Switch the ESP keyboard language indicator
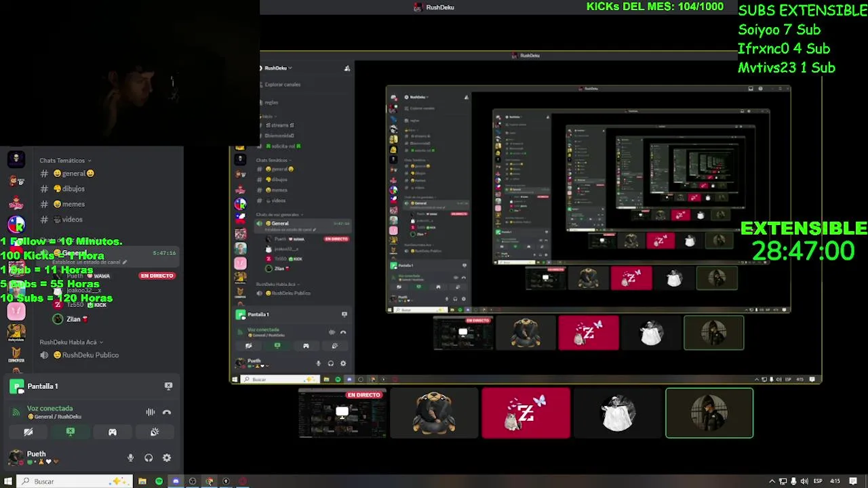This screenshot has width=868, height=488. click(x=818, y=481)
